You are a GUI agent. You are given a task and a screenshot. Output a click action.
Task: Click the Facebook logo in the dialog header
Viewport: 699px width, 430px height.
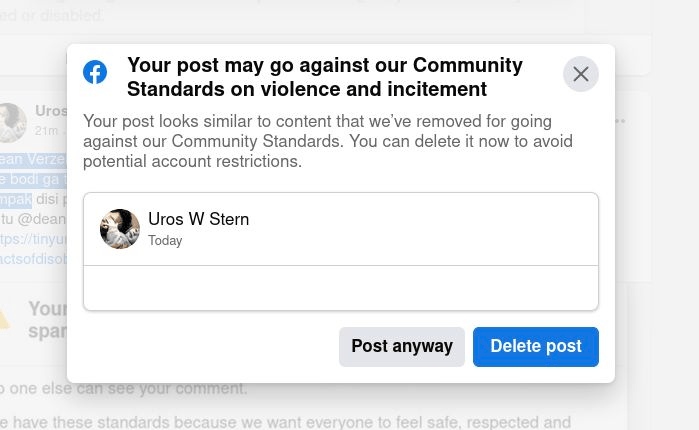point(95,72)
